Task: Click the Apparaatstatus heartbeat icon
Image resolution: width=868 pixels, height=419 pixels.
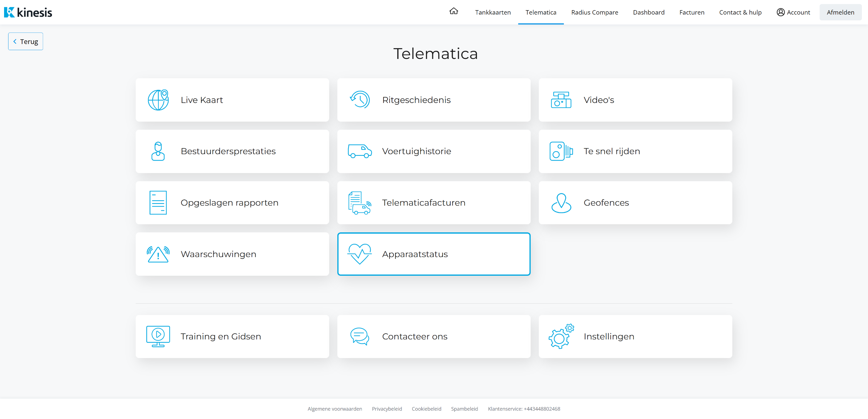Action: [360, 254]
